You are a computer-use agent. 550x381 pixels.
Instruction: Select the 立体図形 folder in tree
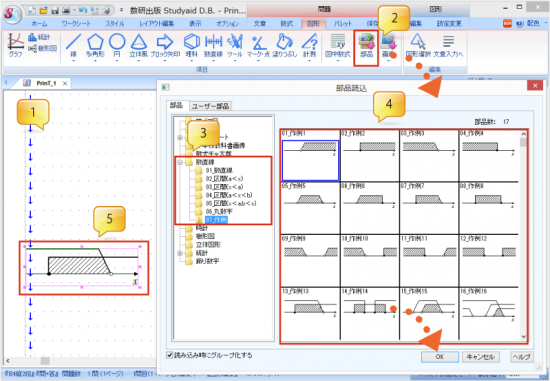[208, 245]
